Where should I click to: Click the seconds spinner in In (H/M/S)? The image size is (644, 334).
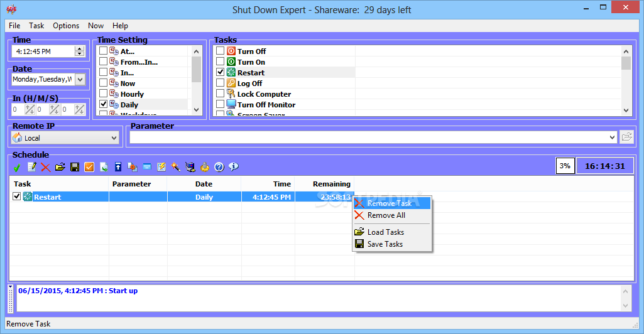click(x=79, y=109)
